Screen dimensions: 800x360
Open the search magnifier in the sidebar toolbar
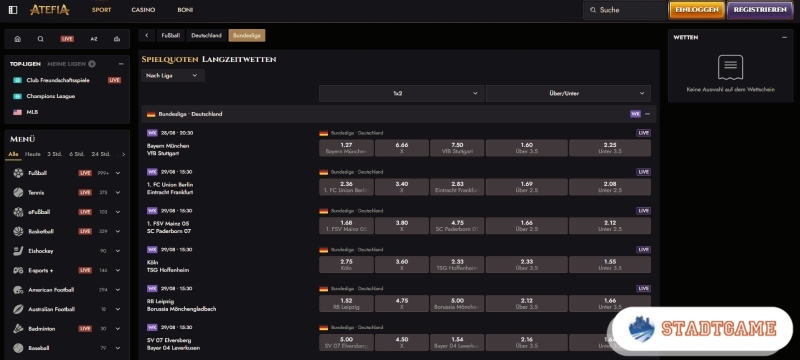(x=41, y=39)
